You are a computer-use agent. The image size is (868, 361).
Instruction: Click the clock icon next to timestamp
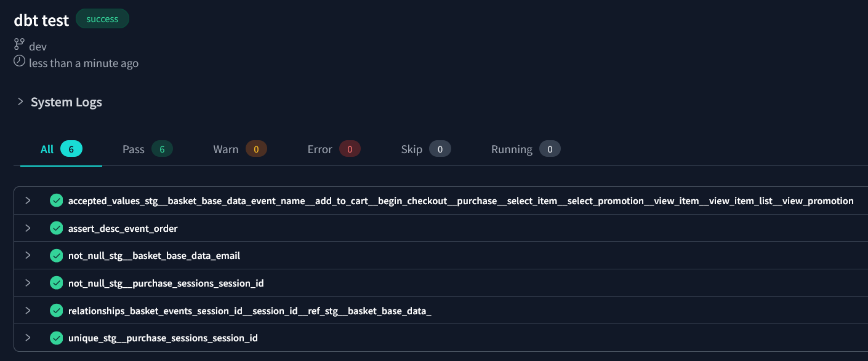tap(20, 61)
